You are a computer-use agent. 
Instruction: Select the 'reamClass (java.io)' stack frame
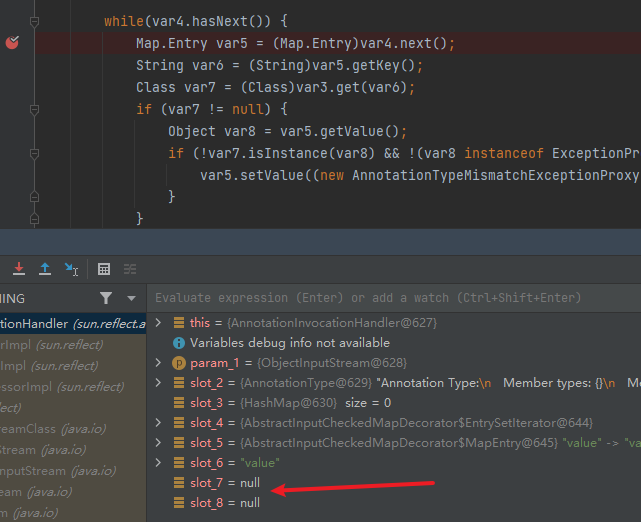(73, 429)
